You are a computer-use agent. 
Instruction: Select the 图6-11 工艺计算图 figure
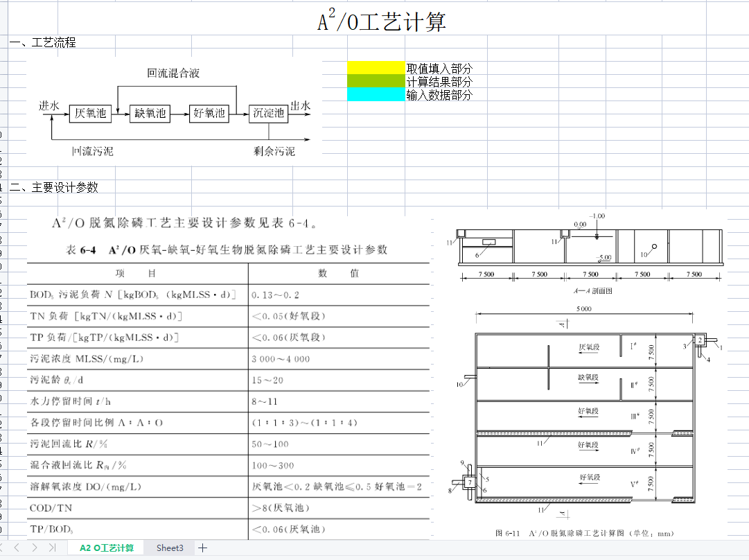(x=585, y=374)
